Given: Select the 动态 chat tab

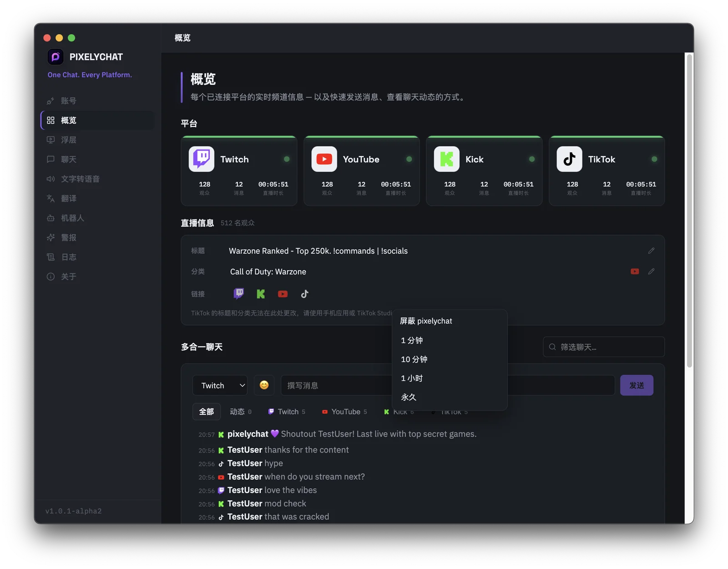Looking at the screenshot, I should (241, 412).
